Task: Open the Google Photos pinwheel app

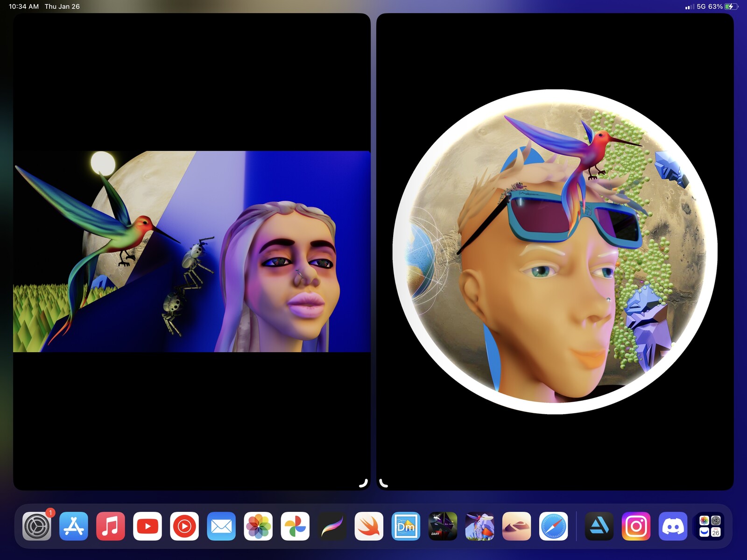Action: pyautogui.click(x=295, y=526)
